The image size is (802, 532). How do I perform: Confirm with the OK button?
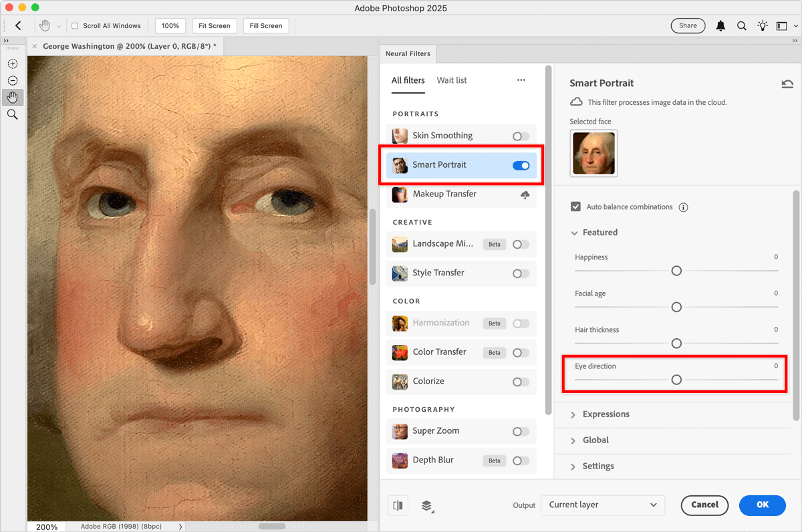point(763,505)
